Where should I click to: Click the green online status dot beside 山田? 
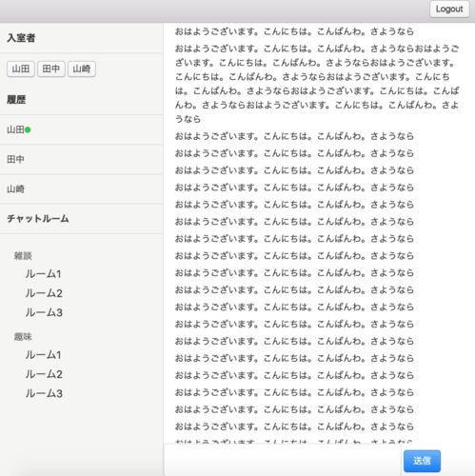point(28,129)
